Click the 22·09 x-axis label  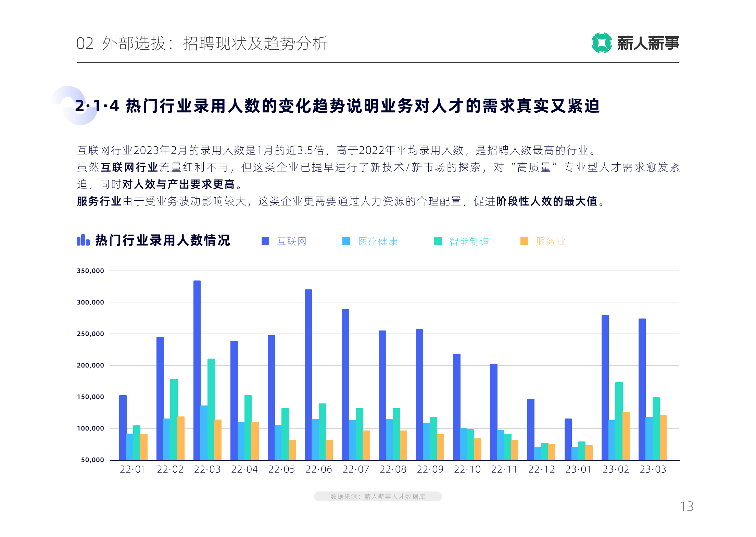pyautogui.click(x=430, y=469)
